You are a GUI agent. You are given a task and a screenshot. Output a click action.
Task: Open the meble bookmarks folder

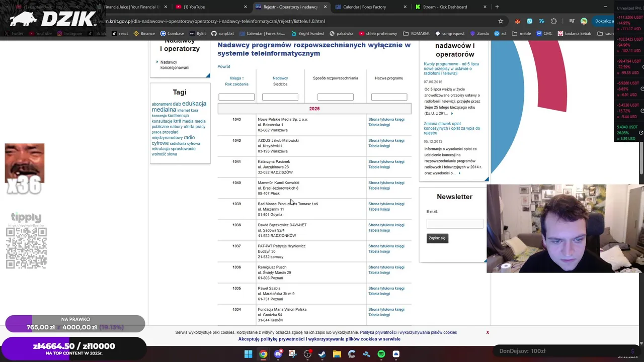point(521,34)
